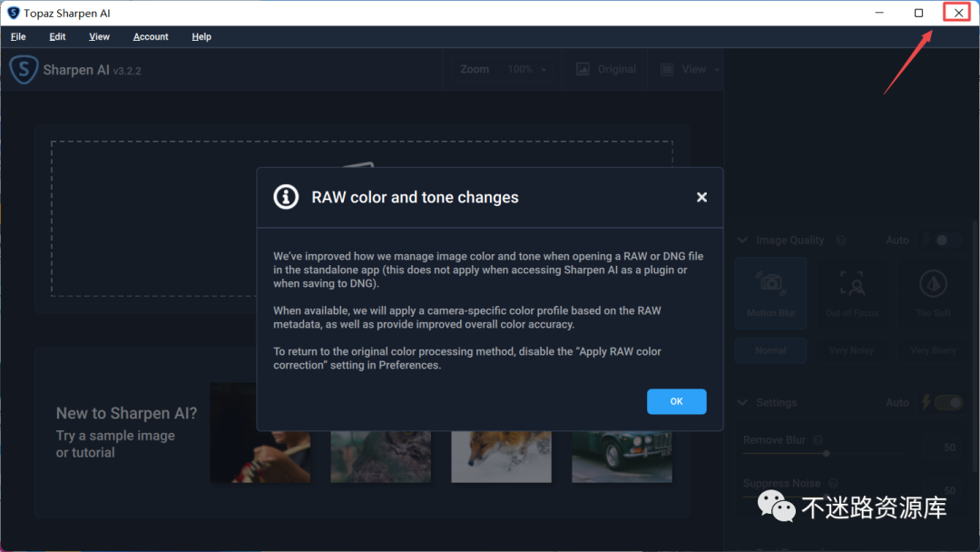This screenshot has width=980, height=552.
Task: Click the Settings lightning bolt icon
Action: pyautogui.click(x=926, y=402)
